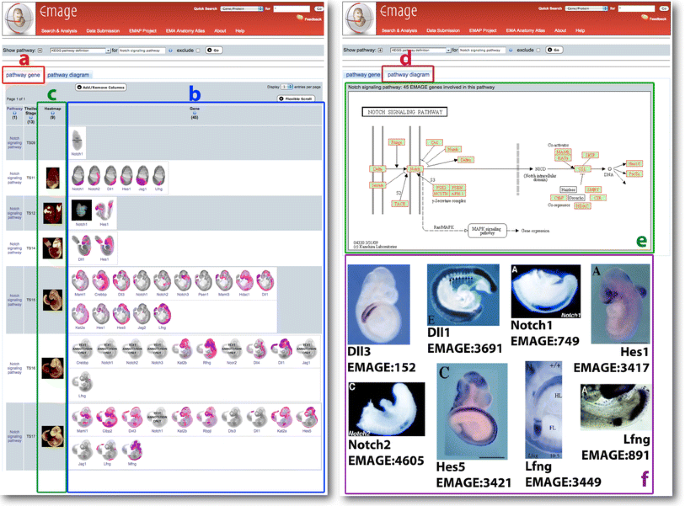Open KEGG pathway definition dropdown in left page

(80, 51)
